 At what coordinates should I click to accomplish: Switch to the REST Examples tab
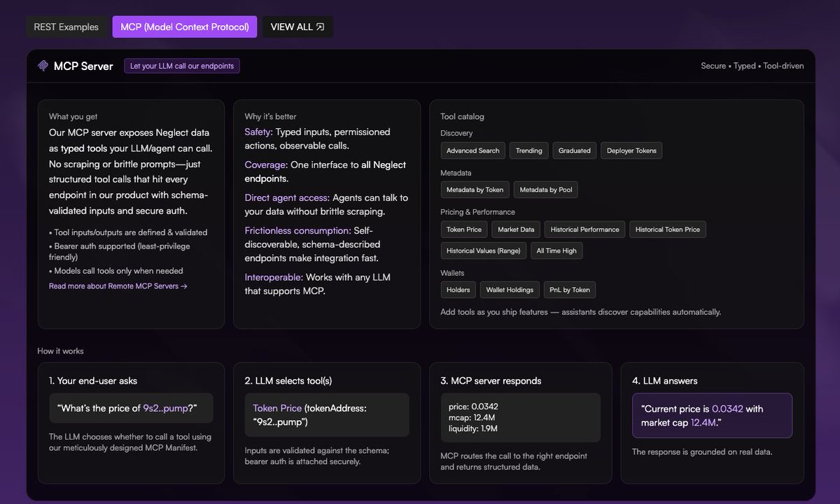coord(66,27)
